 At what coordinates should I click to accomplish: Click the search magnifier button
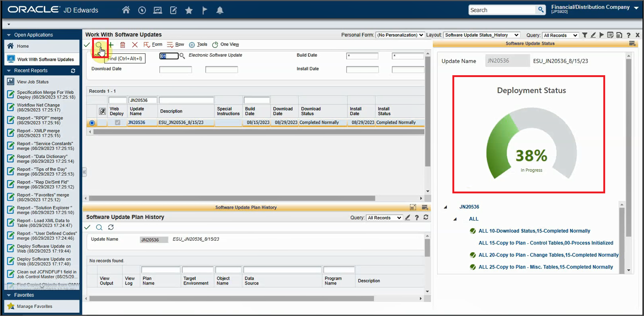(x=541, y=10)
